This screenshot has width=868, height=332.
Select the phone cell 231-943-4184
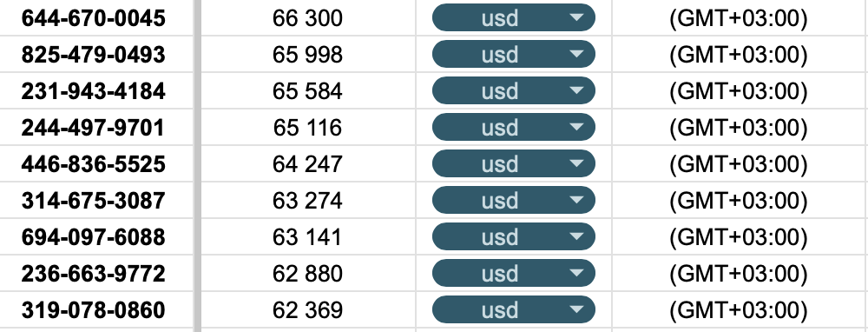(x=96, y=91)
